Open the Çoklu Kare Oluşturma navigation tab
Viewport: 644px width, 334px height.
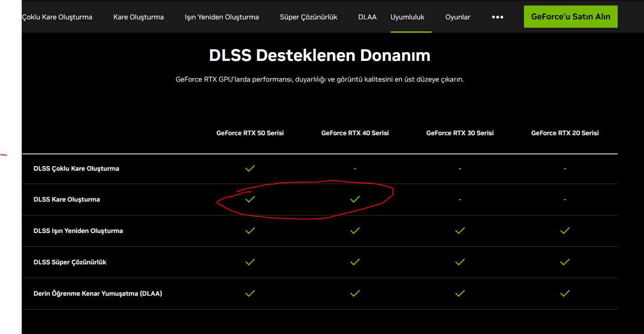pos(57,17)
